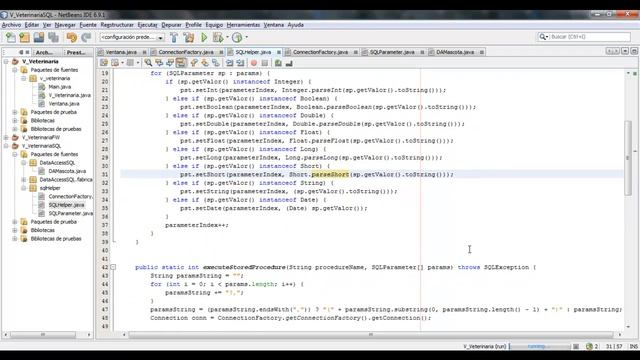
Task: Open the Depurar menu
Action: 171,25
